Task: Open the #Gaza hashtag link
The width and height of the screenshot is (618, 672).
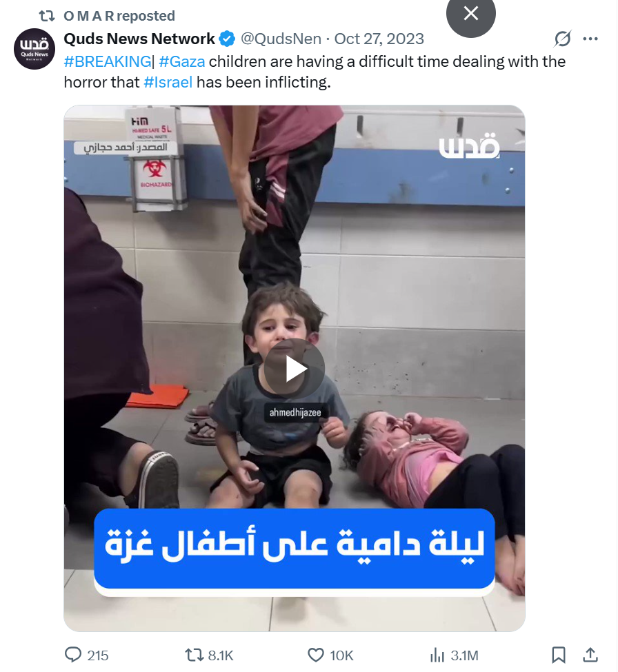Action: [182, 62]
